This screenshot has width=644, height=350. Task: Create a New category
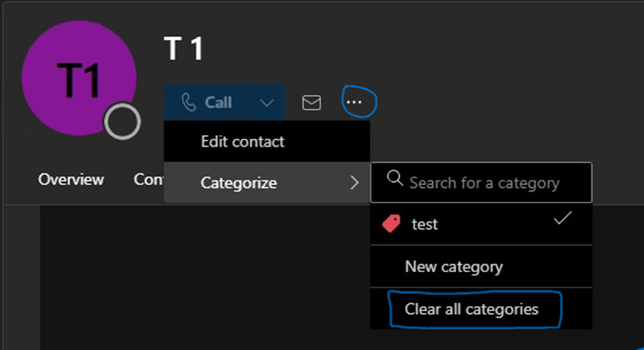pyautogui.click(x=453, y=266)
